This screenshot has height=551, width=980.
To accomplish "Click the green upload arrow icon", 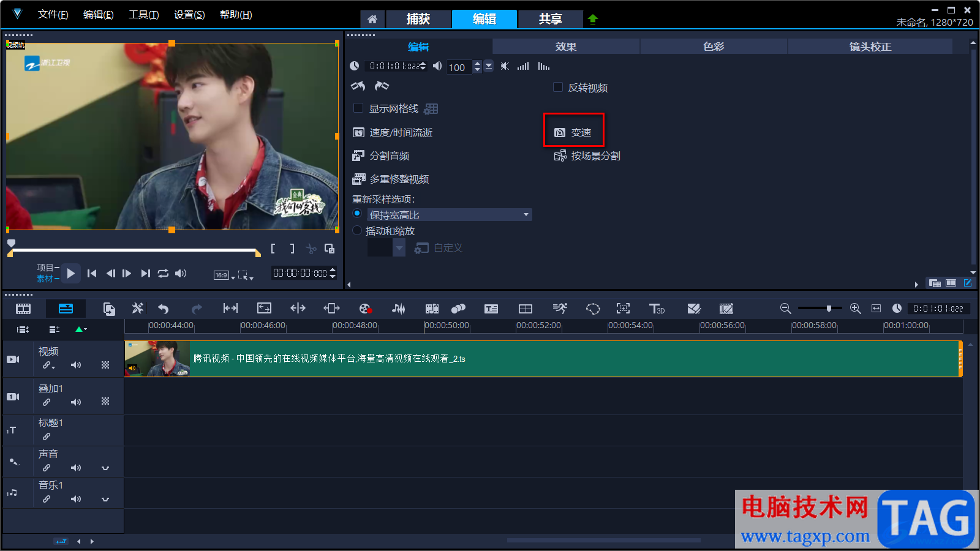I will tap(592, 19).
